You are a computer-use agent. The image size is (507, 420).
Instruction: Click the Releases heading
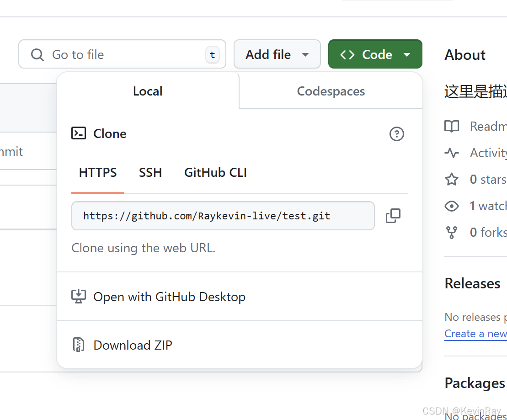472,283
